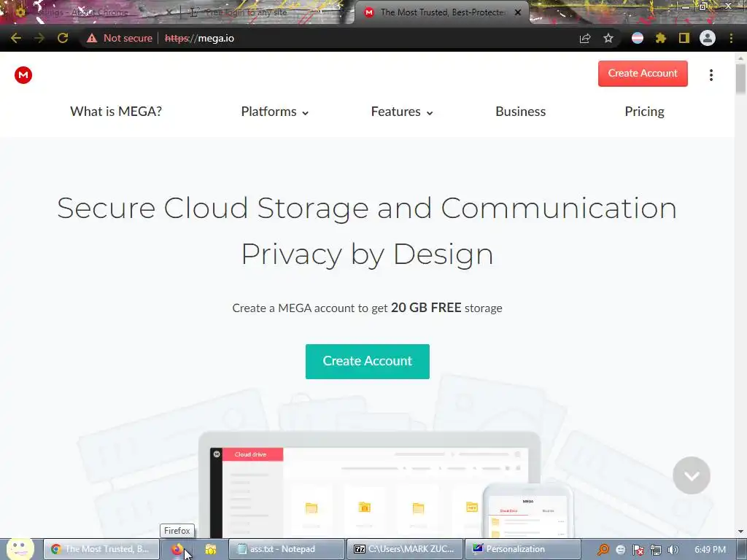
Task: Close the MEGA browser tab
Action: [x=518, y=13]
